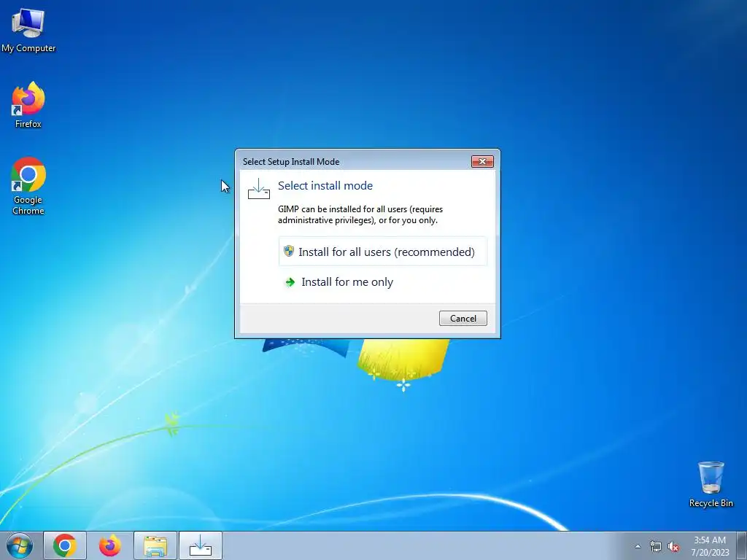Show hidden system tray icons
Screen dimensions: 747x560
638,546
